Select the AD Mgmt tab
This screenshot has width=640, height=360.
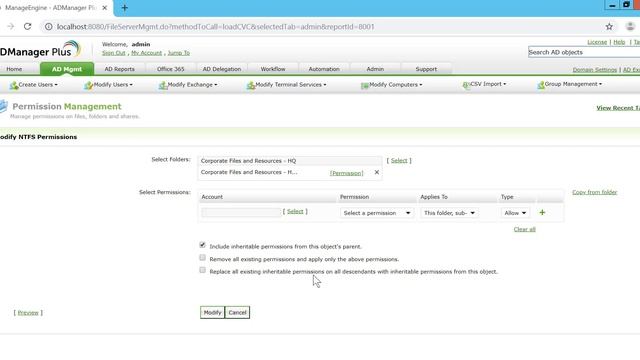[x=67, y=69]
